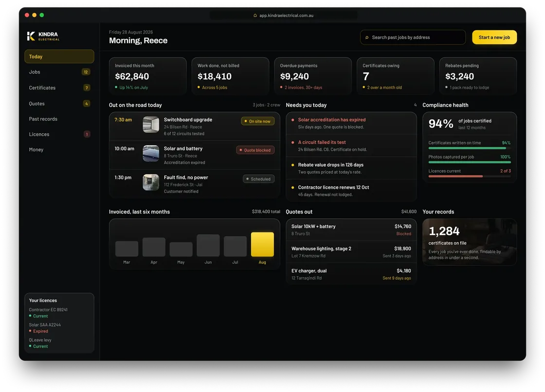Click the Certificates count badge showing 7
Viewport: 545px width, 392px height.
(x=87, y=88)
